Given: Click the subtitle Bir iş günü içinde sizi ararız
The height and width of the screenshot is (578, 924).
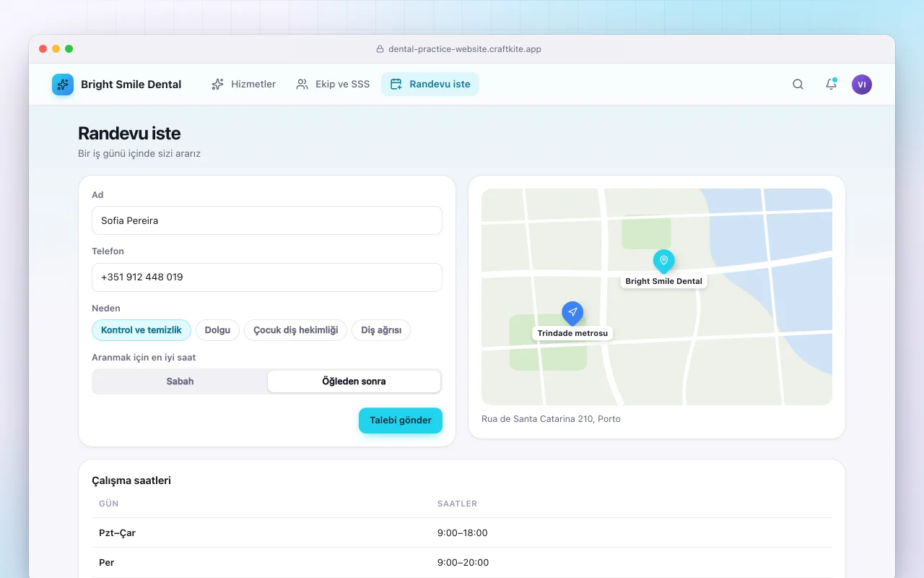Looking at the screenshot, I should tap(139, 154).
